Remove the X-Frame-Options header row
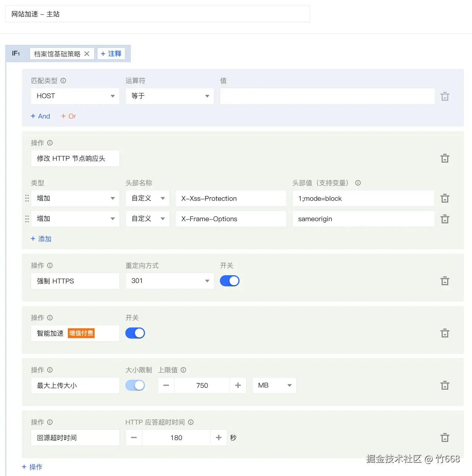472x476 pixels. [x=445, y=219]
